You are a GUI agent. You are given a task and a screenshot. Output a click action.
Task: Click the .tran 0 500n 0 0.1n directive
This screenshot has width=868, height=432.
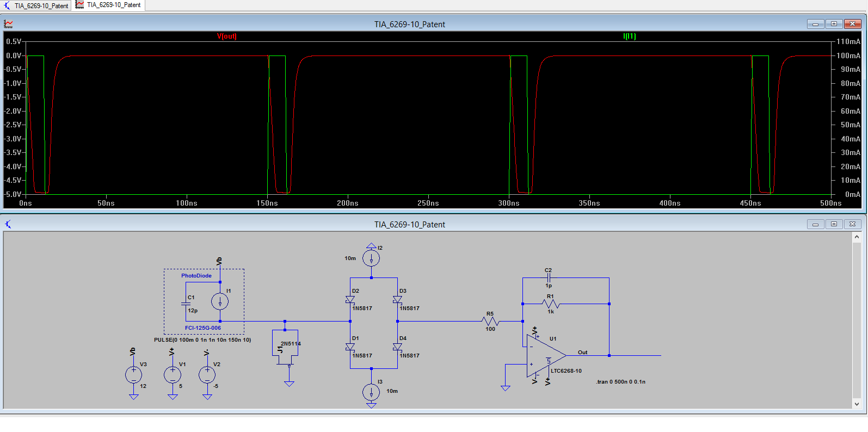[620, 381]
